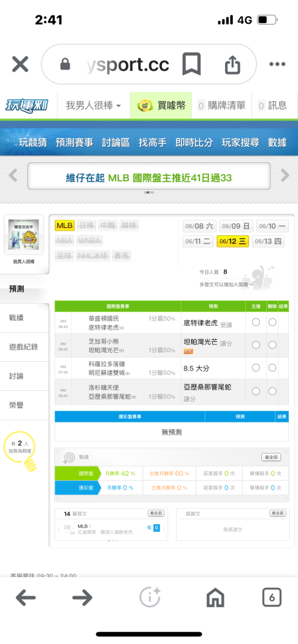Go to the previous banner with left arrow
298x644 pixels.
click(x=13, y=175)
